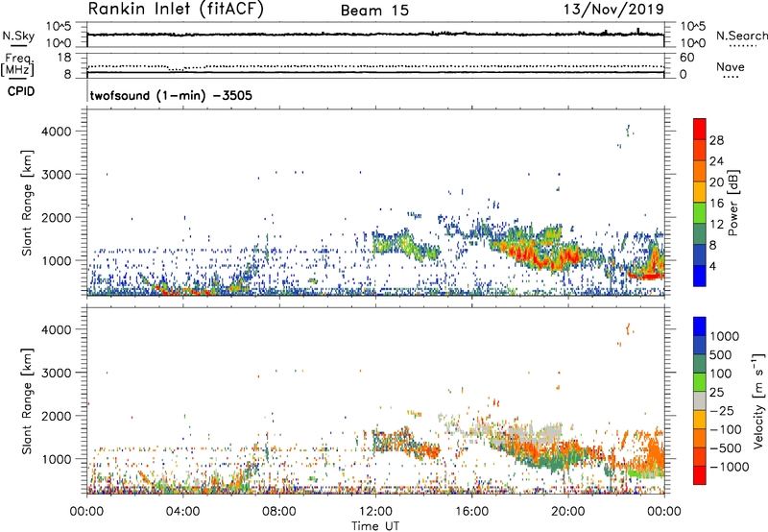Click the Time UT axis title
The image size is (768, 532).
[x=375, y=526]
